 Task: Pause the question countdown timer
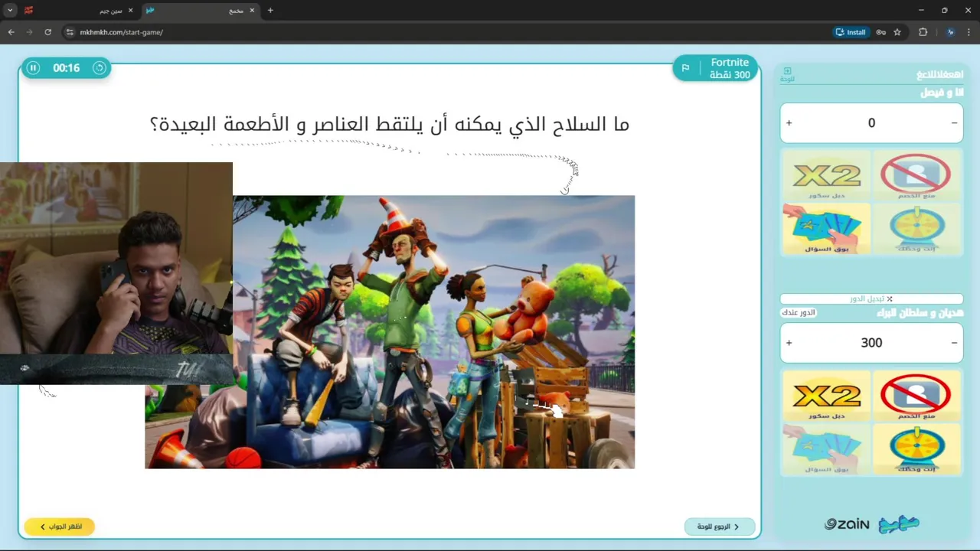pyautogui.click(x=33, y=68)
